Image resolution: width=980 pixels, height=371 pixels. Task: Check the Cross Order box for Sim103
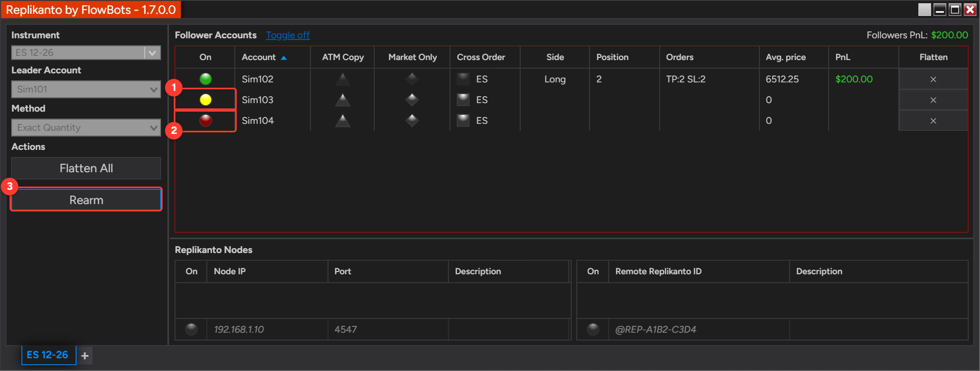pyautogui.click(x=463, y=100)
